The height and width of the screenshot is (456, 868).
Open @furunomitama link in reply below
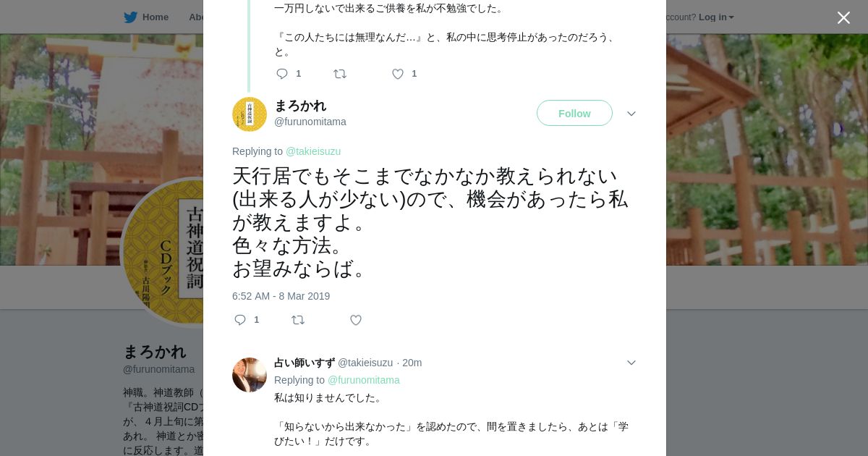tap(363, 380)
